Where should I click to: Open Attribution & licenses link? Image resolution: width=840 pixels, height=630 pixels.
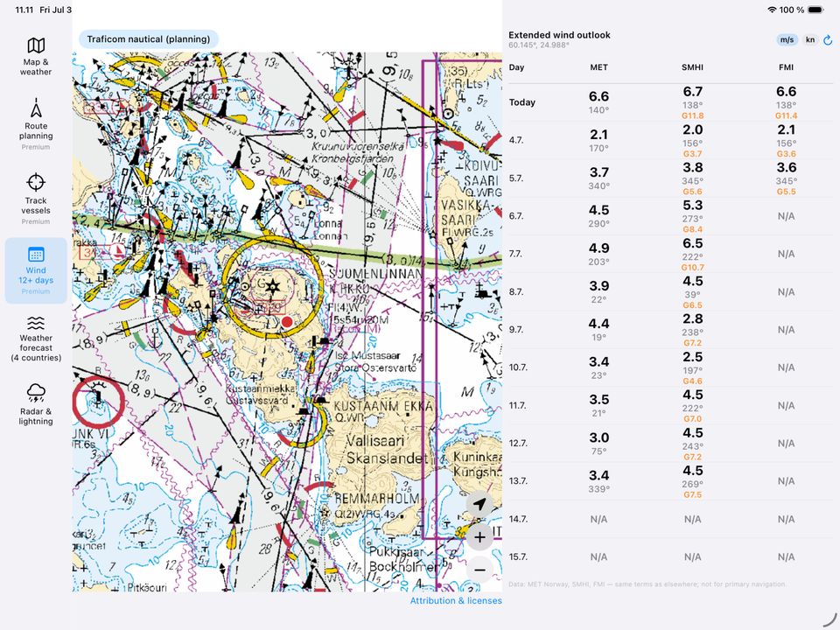point(456,600)
